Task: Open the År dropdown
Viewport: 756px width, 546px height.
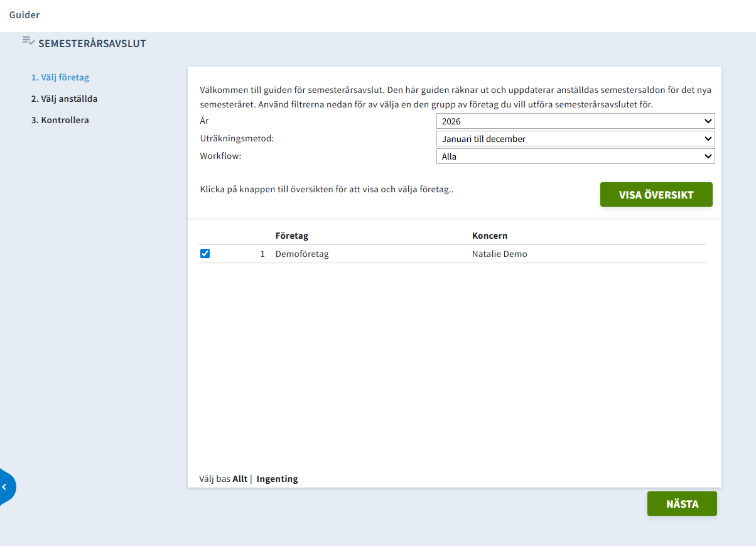Action: point(575,121)
